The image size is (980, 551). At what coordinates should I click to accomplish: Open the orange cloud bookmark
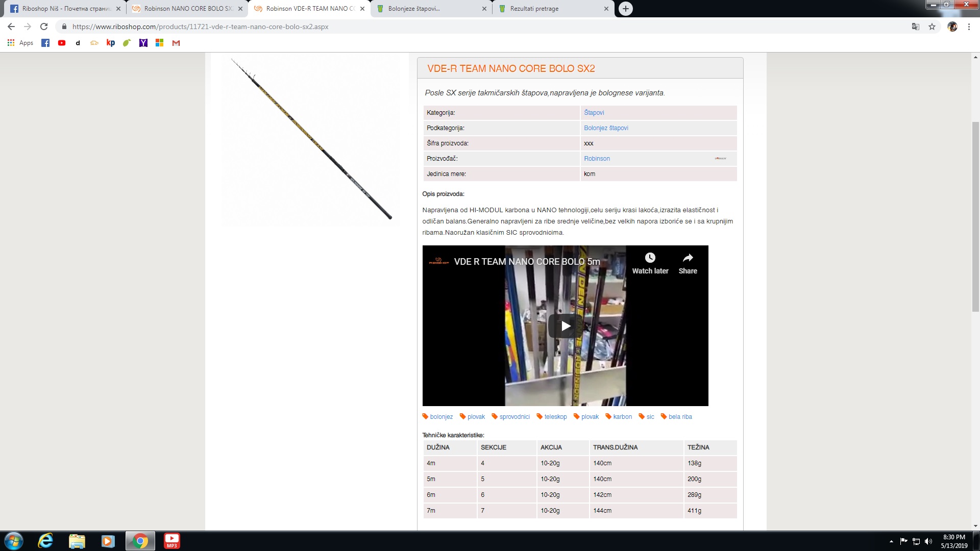(x=94, y=43)
